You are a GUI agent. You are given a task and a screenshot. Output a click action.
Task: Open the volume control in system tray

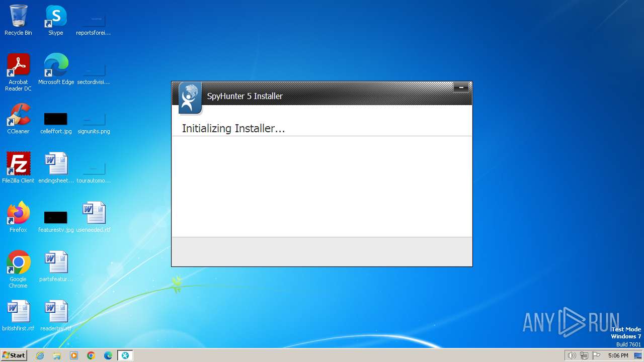coord(572,355)
